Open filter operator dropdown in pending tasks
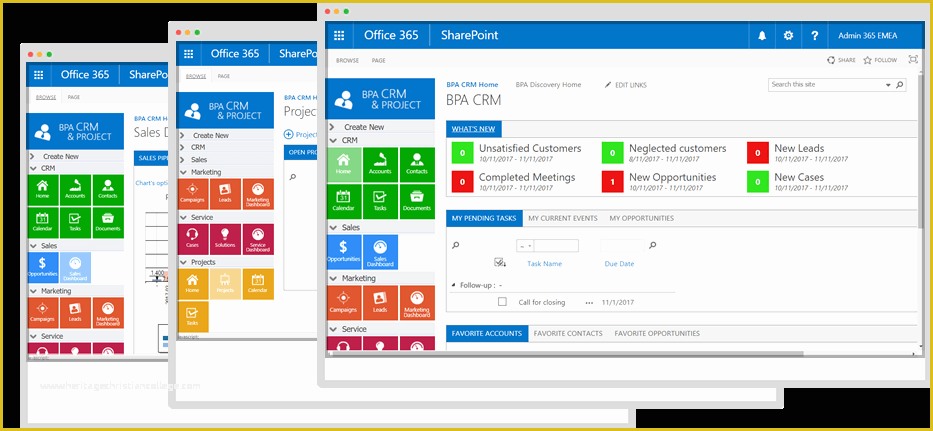The image size is (933, 431). (525, 245)
